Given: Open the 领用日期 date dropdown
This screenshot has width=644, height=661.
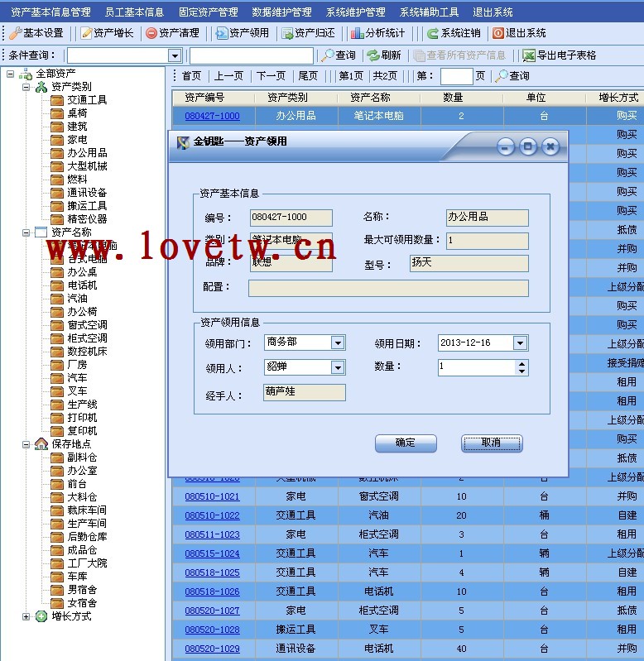Looking at the screenshot, I should 521,343.
